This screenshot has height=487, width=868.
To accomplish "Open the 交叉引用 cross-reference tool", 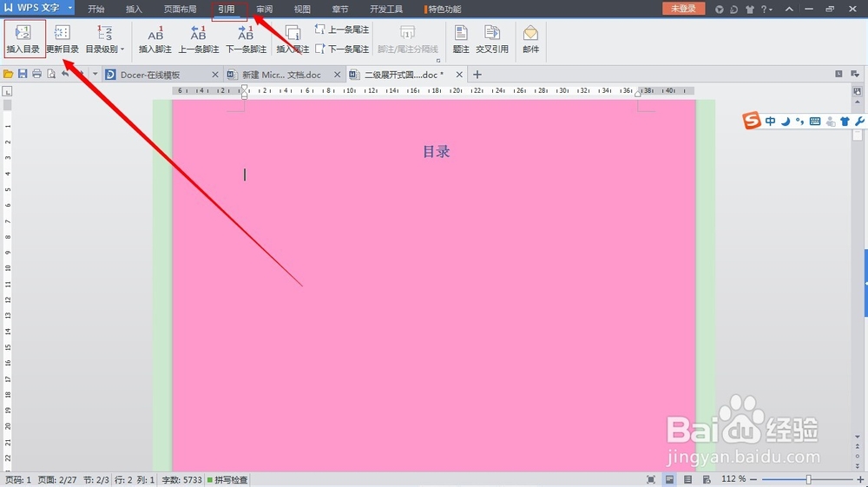I will click(492, 39).
